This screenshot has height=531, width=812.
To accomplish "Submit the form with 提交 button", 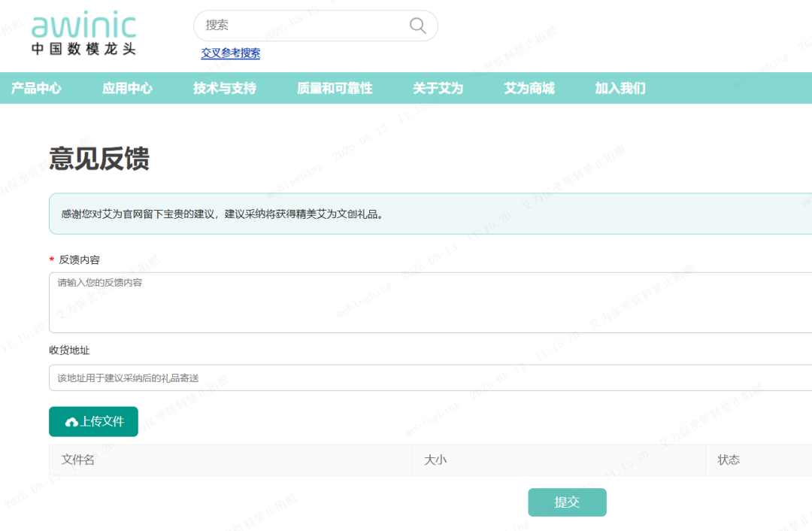I will pos(567,502).
